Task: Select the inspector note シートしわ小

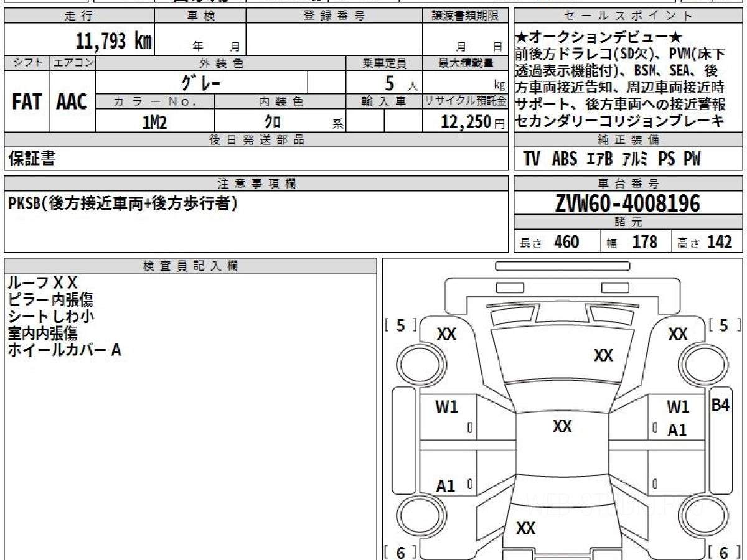Action: tap(50, 317)
